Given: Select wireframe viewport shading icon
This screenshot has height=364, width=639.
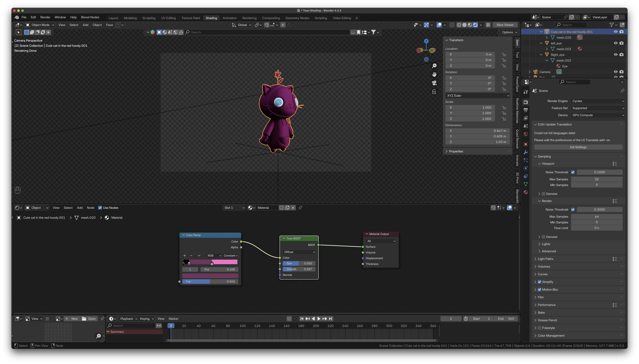Looking at the screenshot, I should point(459,25).
